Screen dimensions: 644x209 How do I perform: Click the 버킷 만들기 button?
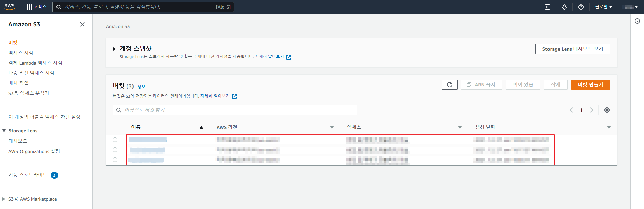(590, 85)
